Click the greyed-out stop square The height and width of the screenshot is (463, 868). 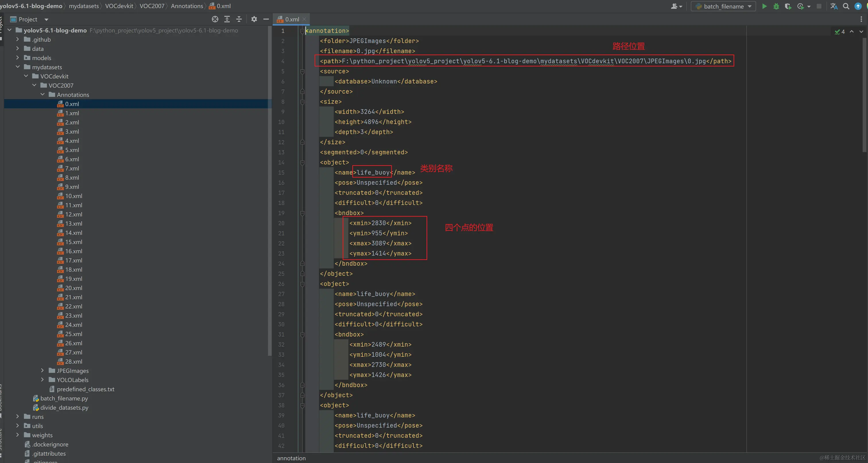click(819, 6)
